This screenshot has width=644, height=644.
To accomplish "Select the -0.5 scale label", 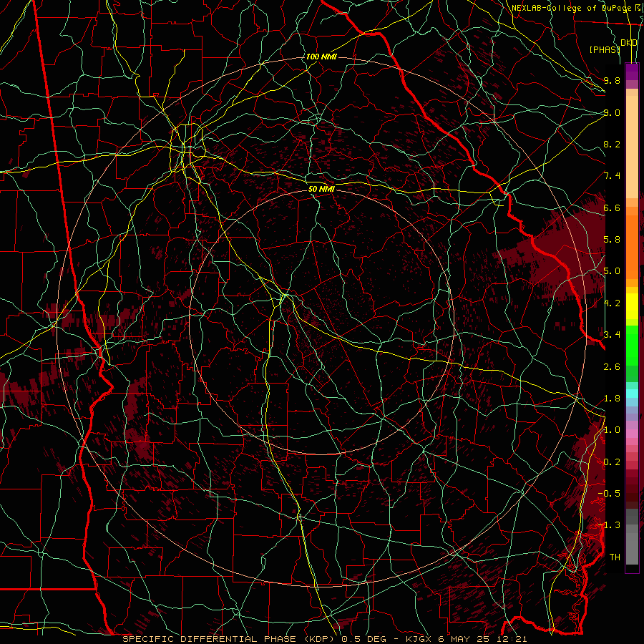I will pos(609,494).
